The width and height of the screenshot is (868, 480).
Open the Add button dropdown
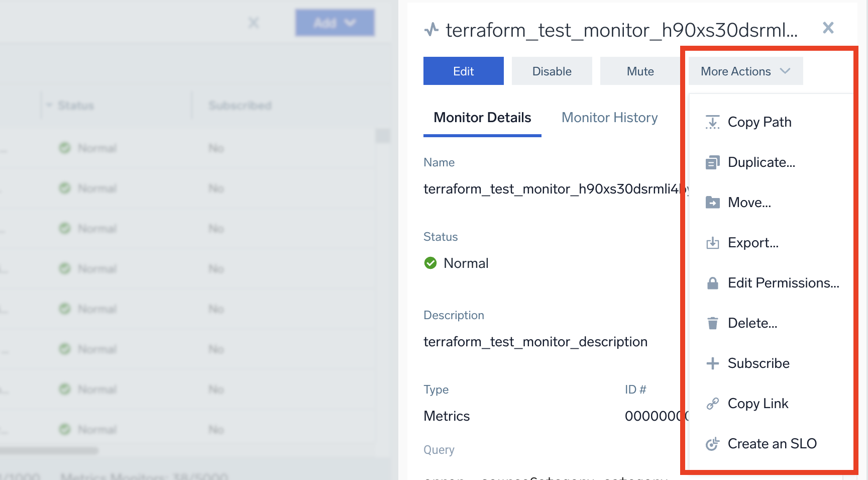click(x=335, y=23)
